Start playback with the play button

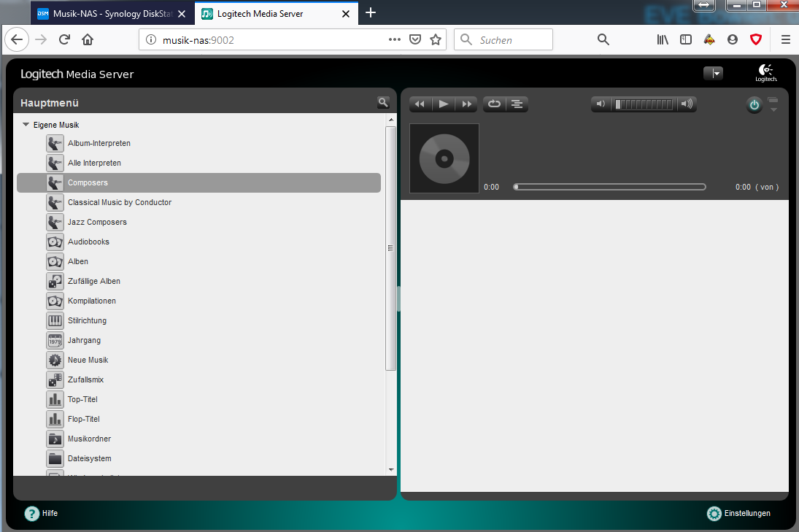[x=444, y=104]
